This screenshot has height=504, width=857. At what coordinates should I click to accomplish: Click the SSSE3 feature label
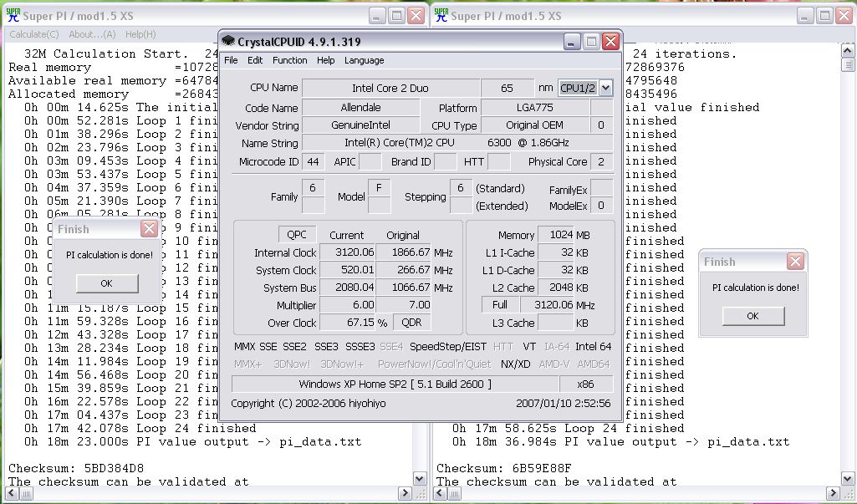click(360, 347)
